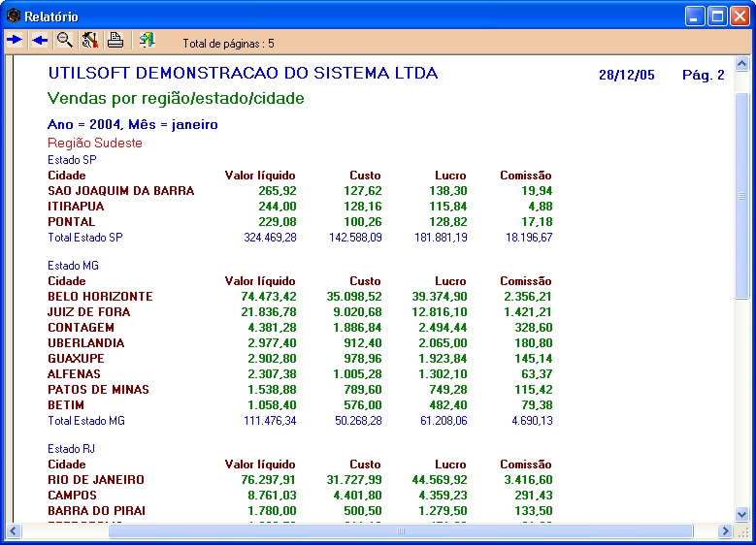
Task: Click Belo Horizonte net value 74.473,42
Action: [269, 297]
